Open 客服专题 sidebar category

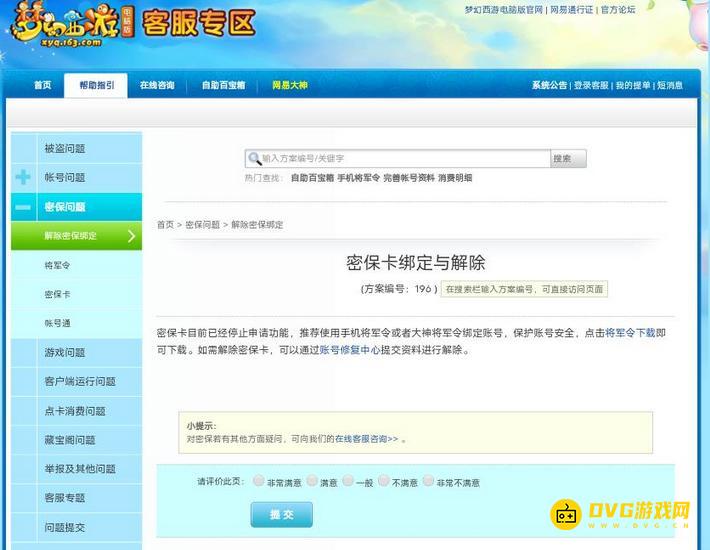coord(77,498)
